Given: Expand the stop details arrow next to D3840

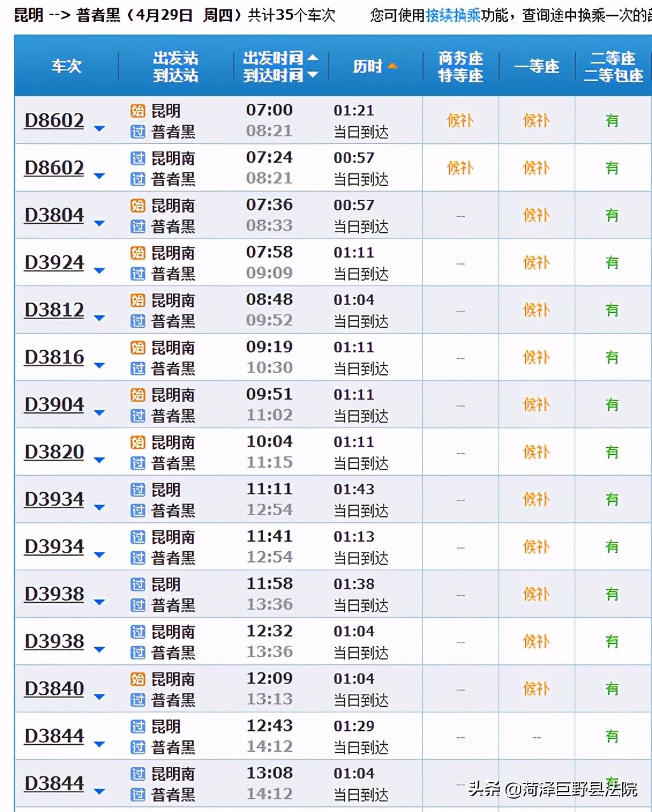Looking at the screenshot, I should [x=99, y=697].
